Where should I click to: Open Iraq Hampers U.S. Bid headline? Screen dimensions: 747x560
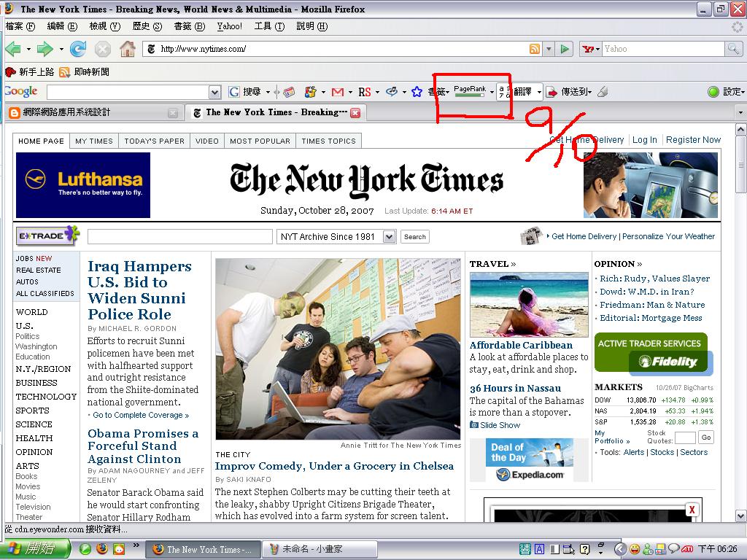click(x=139, y=290)
